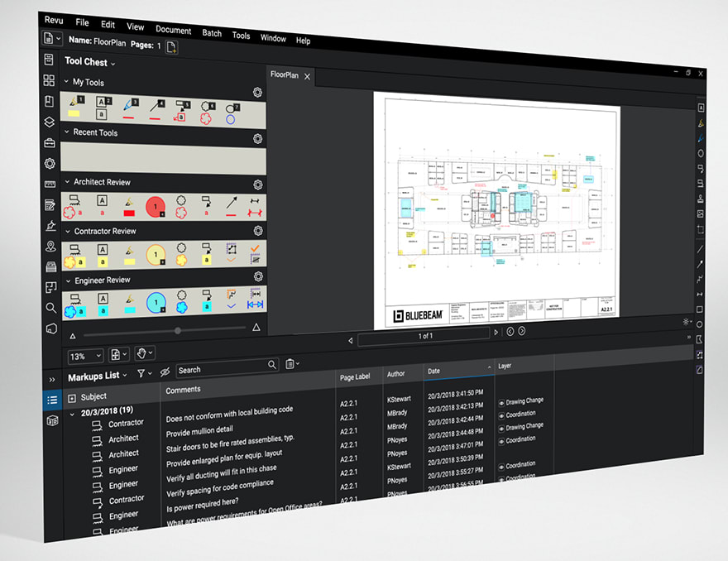Toggle the Markups List view button
728x561 pixels.
click(x=52, y=400)
